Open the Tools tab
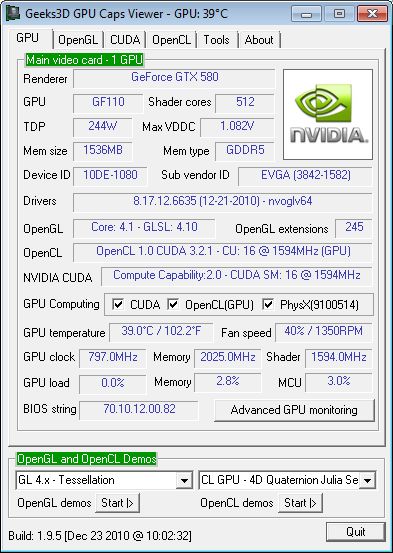Image resolution: width=393 pixels, height=553 pixels. click(x=216, y=40)
